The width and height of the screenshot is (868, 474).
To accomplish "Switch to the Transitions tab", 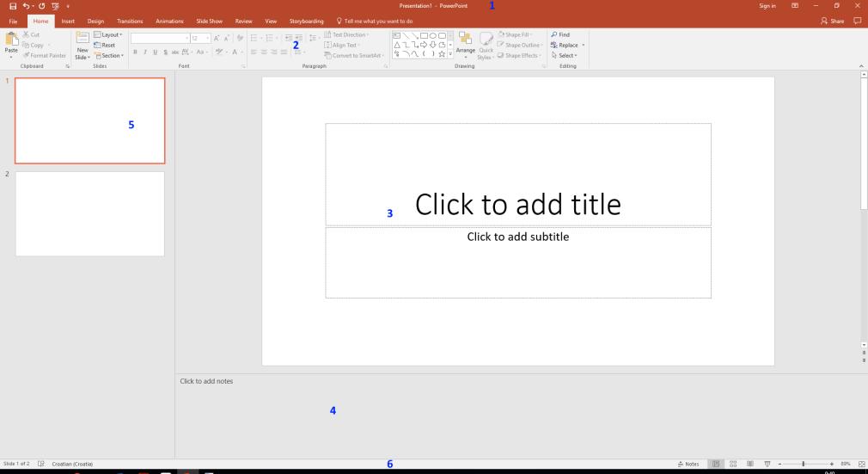I will click(x=130, y=21).
